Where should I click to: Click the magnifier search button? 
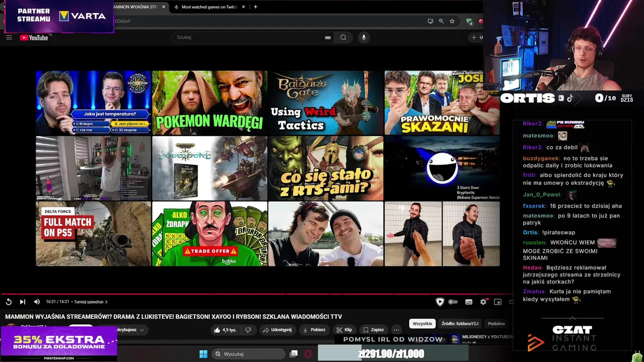tap(343, 37)
